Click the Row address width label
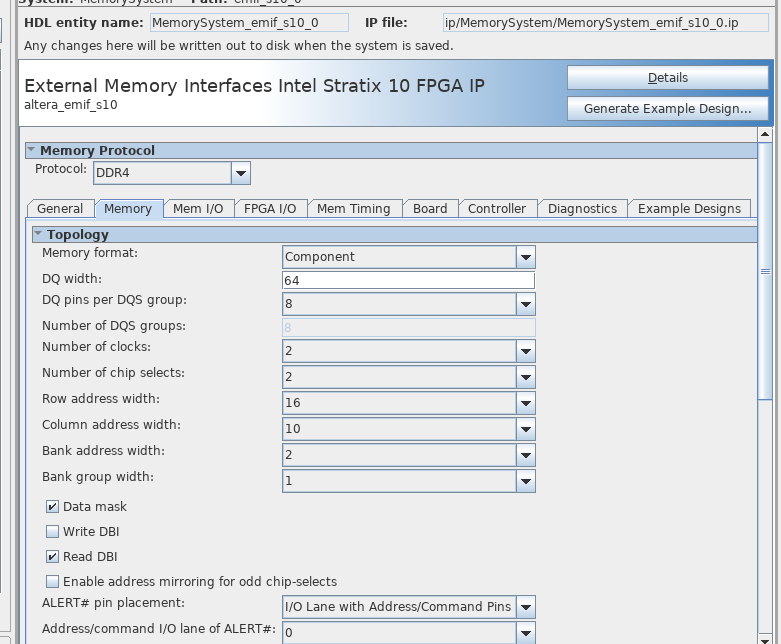 coord(101,399)
